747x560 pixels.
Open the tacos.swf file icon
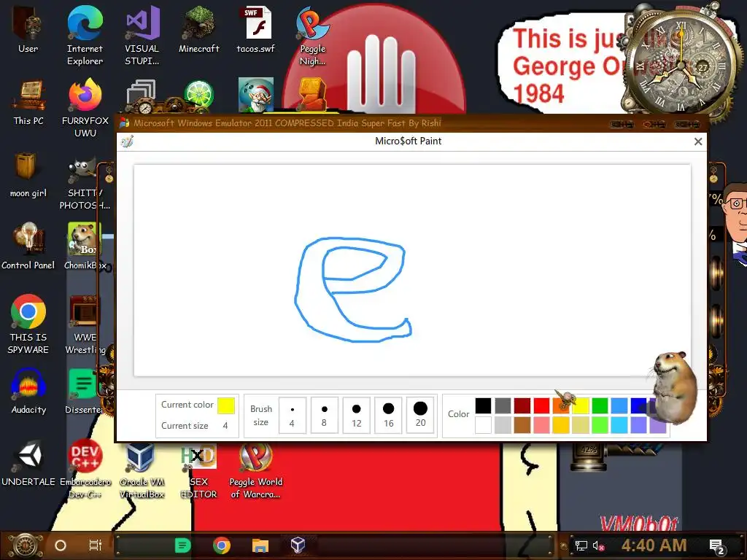point(256,28)
